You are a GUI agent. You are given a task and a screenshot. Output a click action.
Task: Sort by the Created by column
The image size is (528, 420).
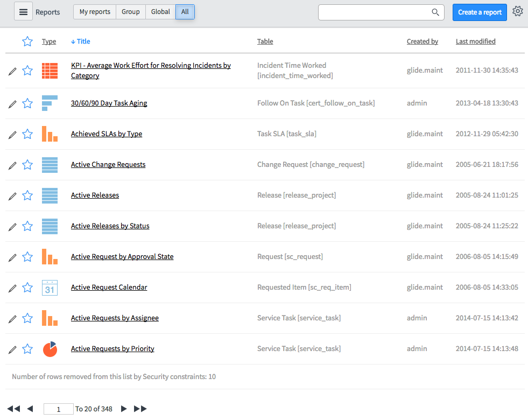pos(423,41)
